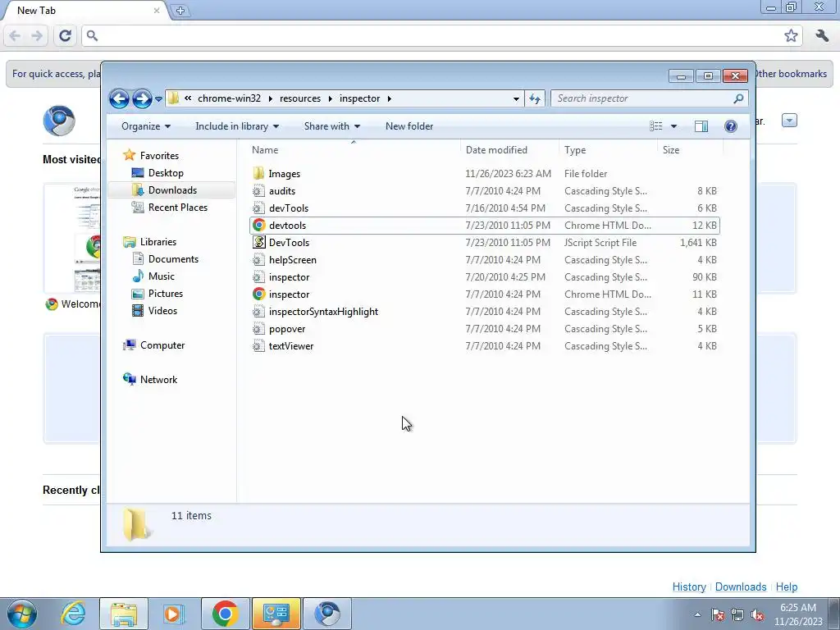Viewport: 840px width, 630px height.
Task: Select the inspector 90 KB stylesheet icon
Action: coord(258,277)
